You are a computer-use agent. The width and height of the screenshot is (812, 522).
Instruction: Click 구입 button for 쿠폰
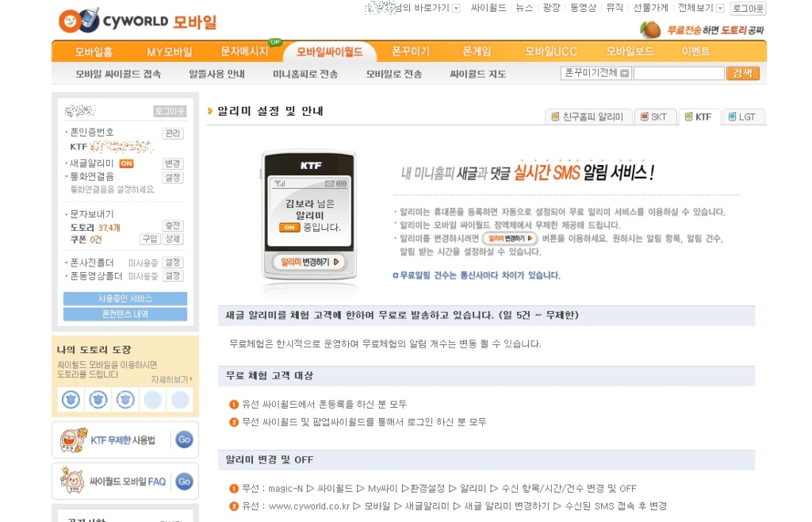(150, 239)
